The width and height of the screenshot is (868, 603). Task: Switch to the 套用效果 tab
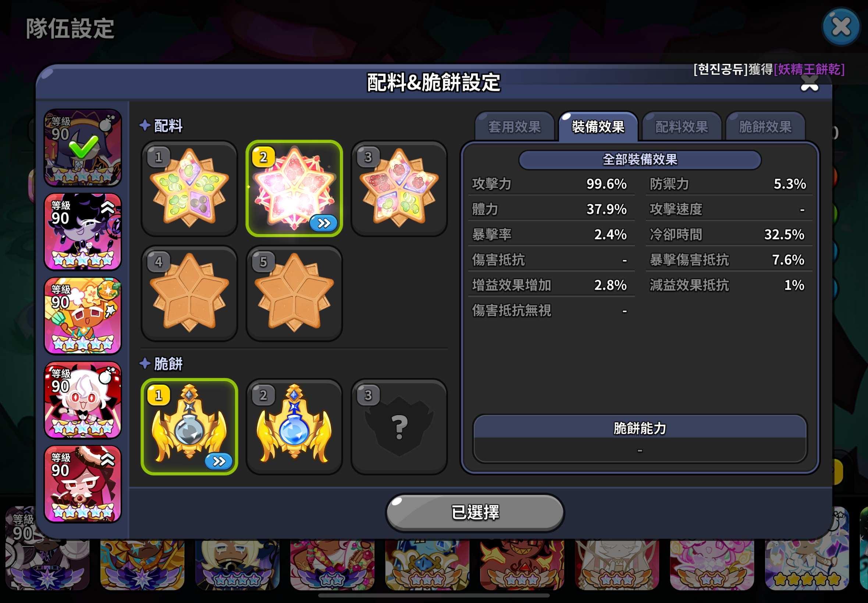click(x=514, y=126)
